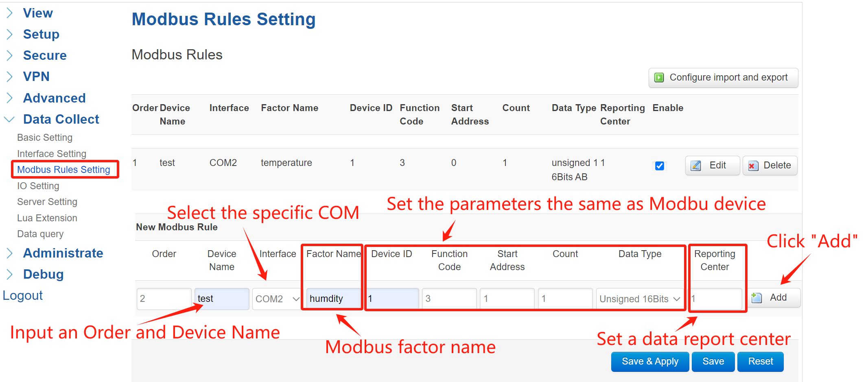Collapse the Data Collect section

coord(9,119)
